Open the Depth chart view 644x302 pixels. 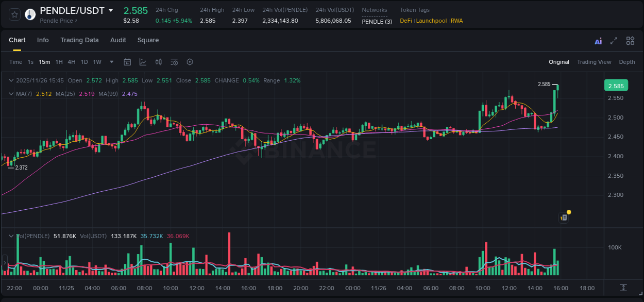[x=626, y=62]
